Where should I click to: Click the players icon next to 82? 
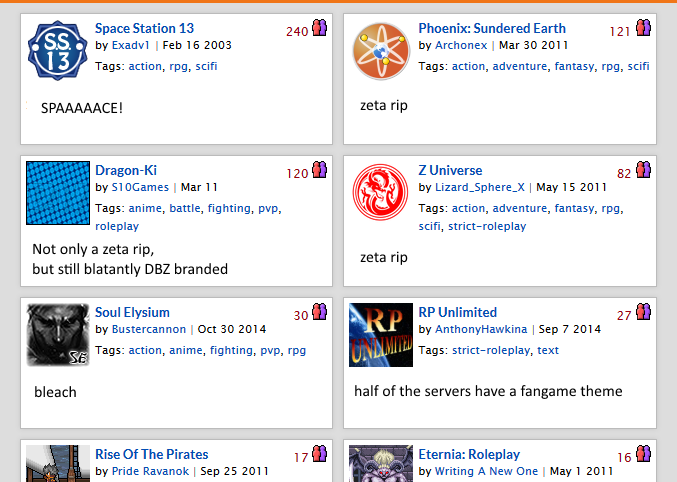pyautogui.click(x=643, y=169)
